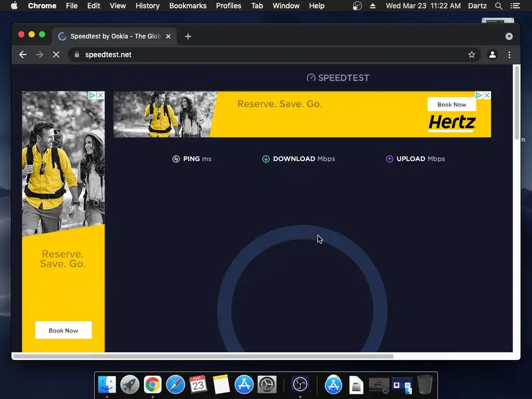Click the eject icon in the menu bar

373,6
